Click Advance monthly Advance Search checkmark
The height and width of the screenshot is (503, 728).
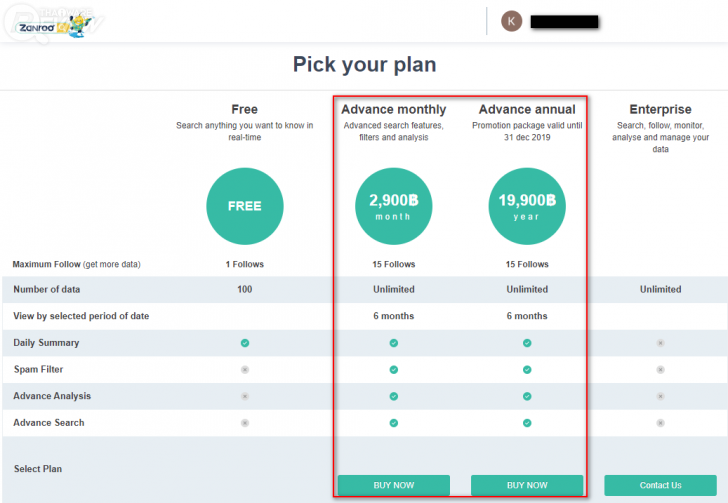(394, 423)
